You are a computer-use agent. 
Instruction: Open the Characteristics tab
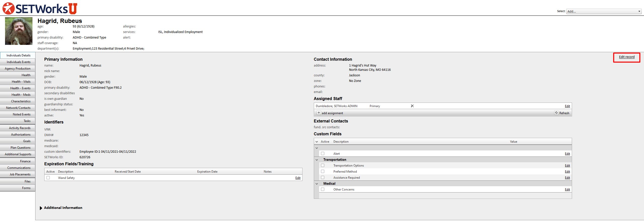pyautogui.click(x=18, y=101)
